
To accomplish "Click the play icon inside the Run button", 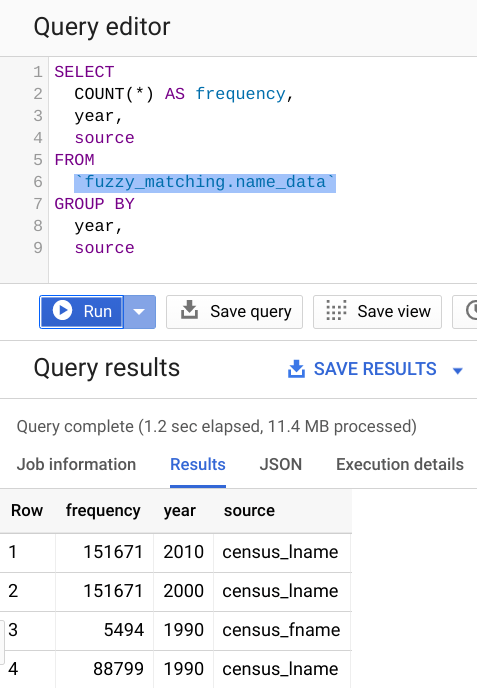I will (62, 311).
